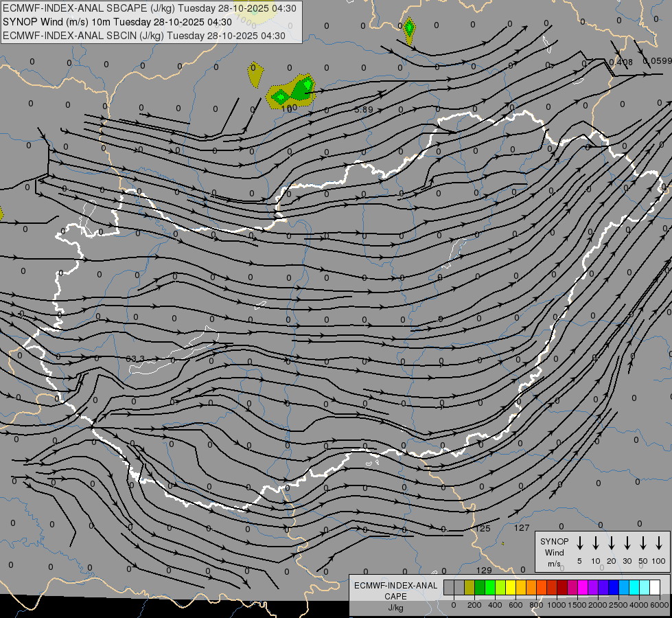Click the 125 value on the map
This screenshot has height=618, width=672.
coord(483,528)
